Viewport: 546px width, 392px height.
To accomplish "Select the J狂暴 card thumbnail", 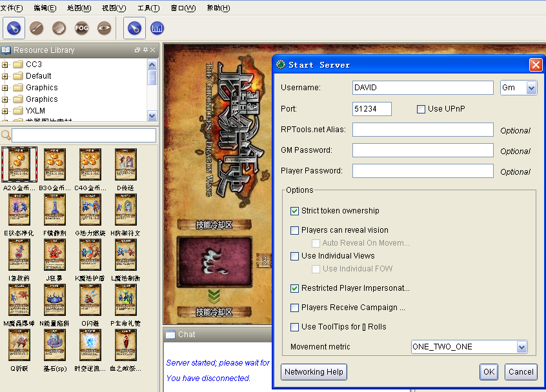I will coord(55,255).
